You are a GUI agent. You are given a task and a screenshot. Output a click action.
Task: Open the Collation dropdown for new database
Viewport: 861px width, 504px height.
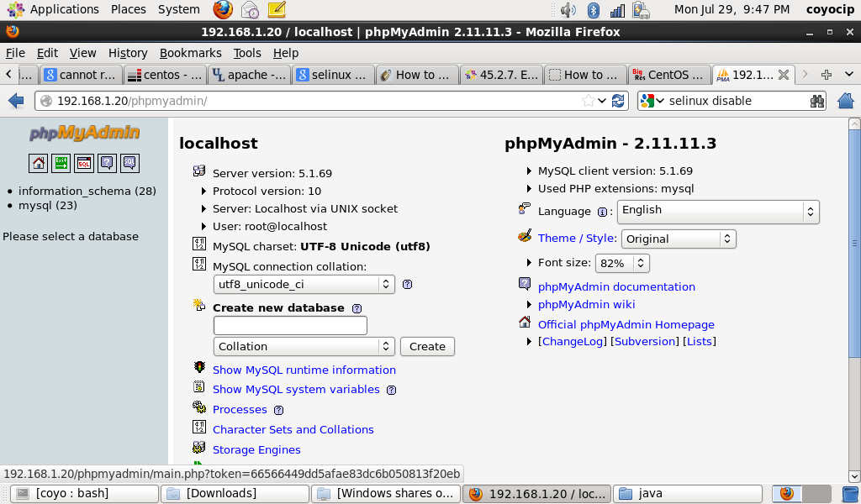click(304, 347)
